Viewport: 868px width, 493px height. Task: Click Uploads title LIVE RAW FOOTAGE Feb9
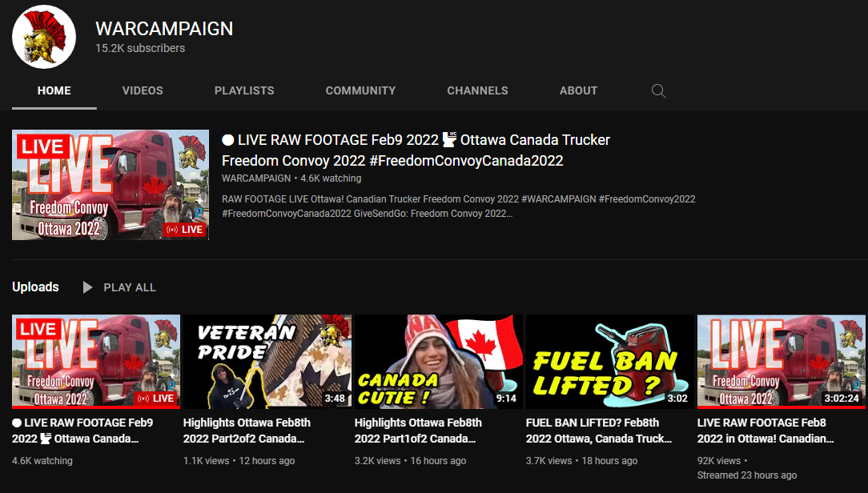pos(82,431)
